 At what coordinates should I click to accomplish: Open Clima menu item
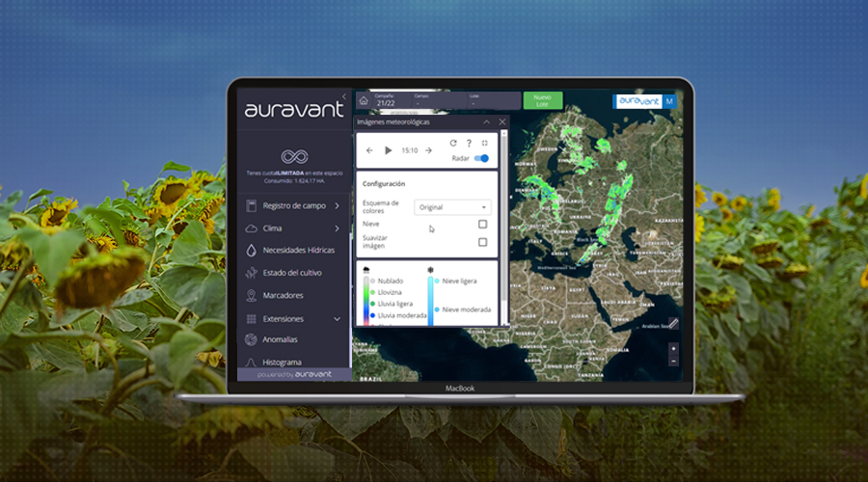[x=272, y=228]
